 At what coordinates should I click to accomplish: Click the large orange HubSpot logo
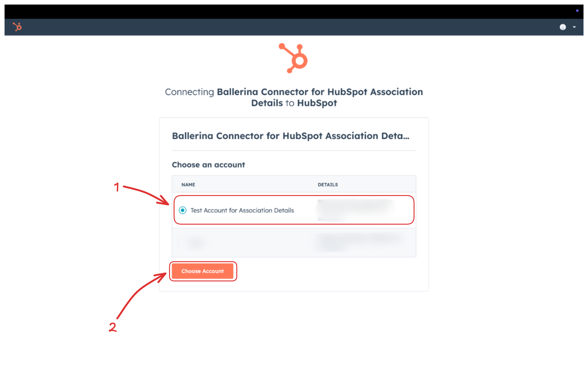[294, 58]
